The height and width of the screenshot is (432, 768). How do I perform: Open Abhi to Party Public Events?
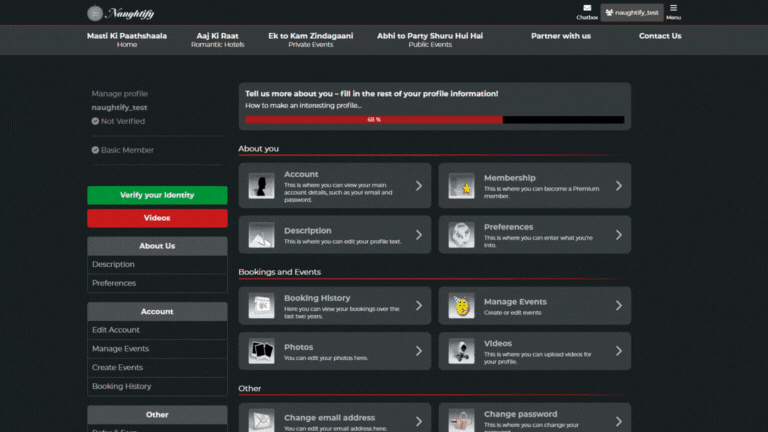(430, 40)
